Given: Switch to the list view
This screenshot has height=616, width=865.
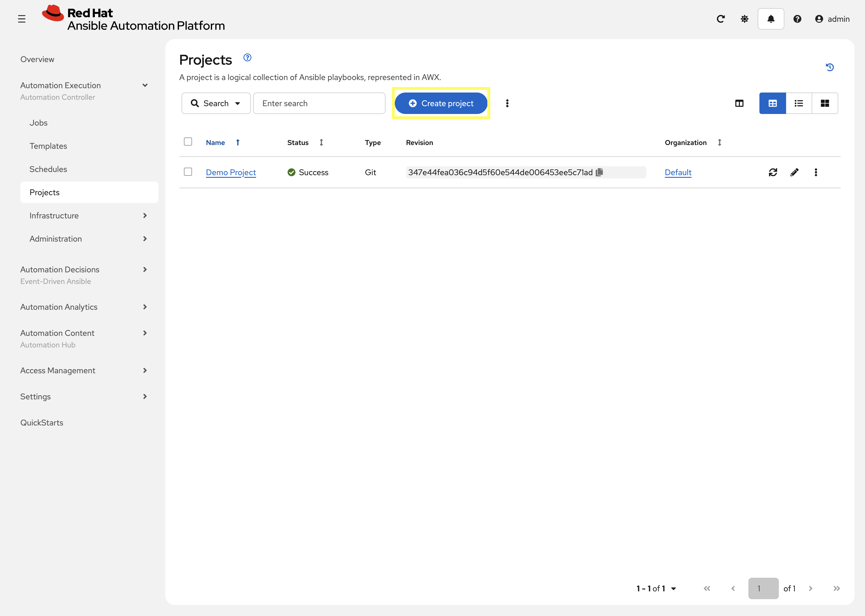Looking at the screenshot, I should pyautogui.click(x=799, y=103).
